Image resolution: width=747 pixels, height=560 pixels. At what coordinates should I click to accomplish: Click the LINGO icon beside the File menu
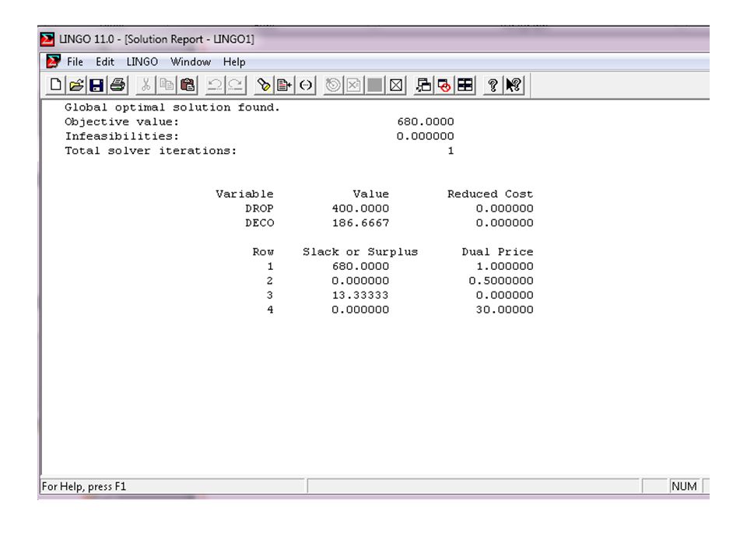(x=53, y=61)
